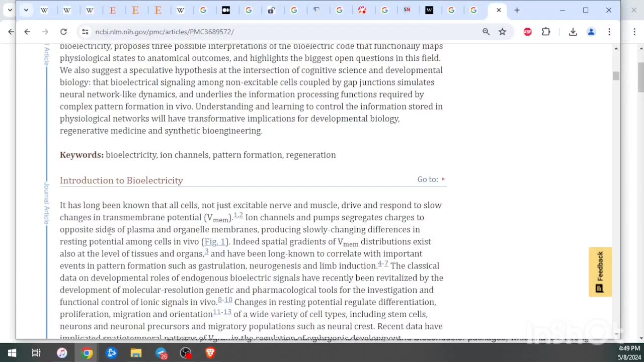The width and height of the screenshot is (644, 362).
Task: Click the scrollbar up arrow
Action: click(x=616, y=48)
